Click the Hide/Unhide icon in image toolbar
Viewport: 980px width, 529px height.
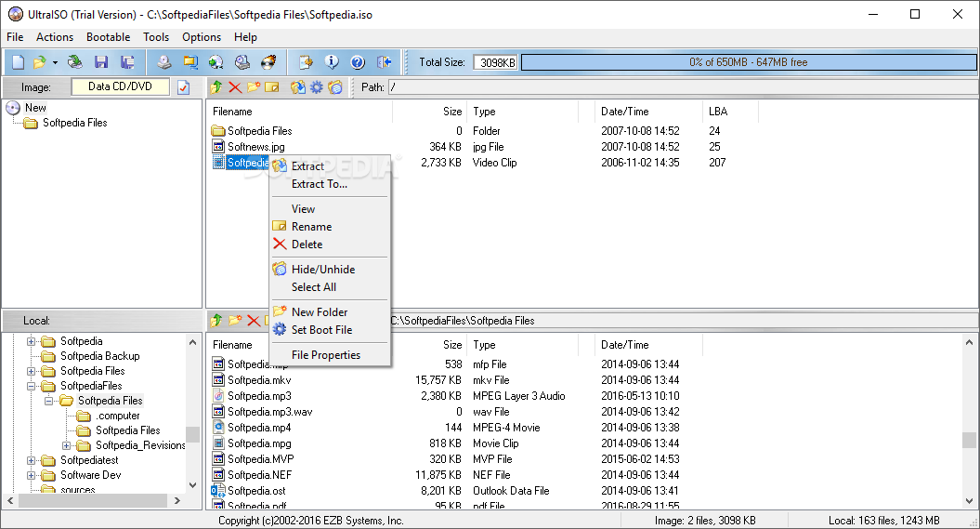tap(335, 86)
